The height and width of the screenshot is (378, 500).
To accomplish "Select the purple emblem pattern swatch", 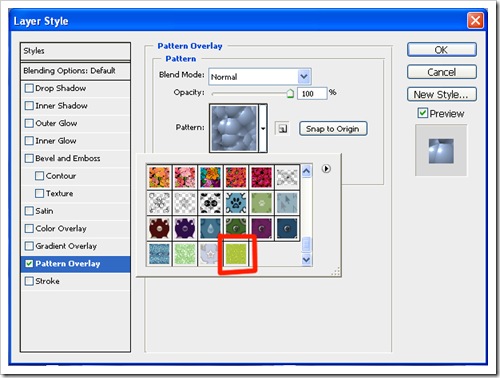I will click(185, 228).
